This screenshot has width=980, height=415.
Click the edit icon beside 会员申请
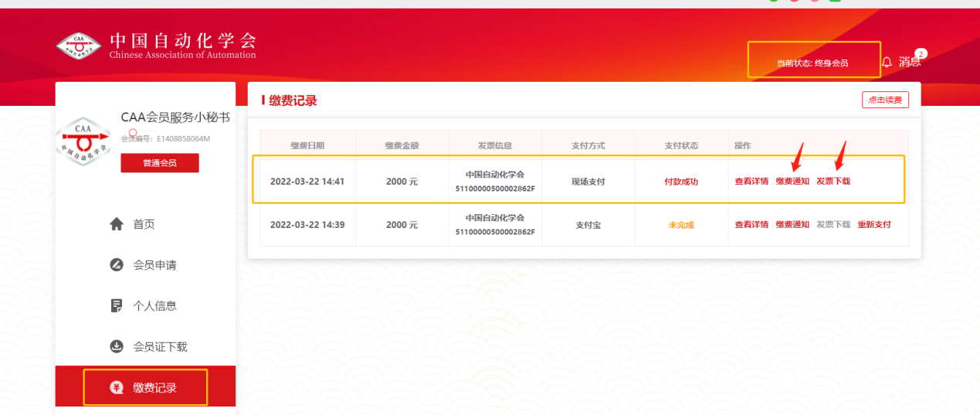(x=117, y=265)
